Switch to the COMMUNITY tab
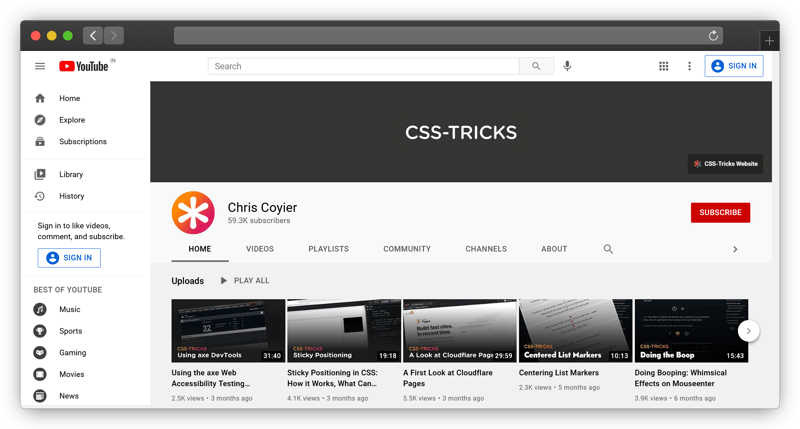The height and width of the screenshot is (429, 800). [407, 249]
